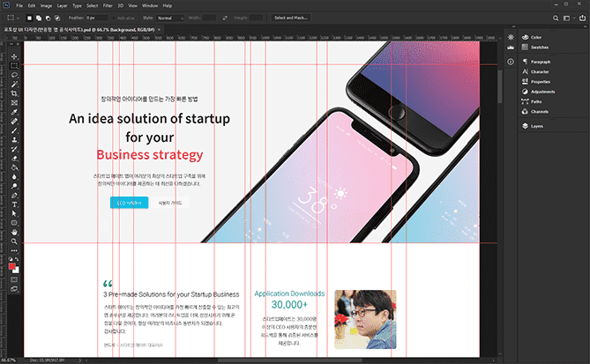Select the Eraser tool
Viewport: 590px width, 364px height.
pos(14,159)
